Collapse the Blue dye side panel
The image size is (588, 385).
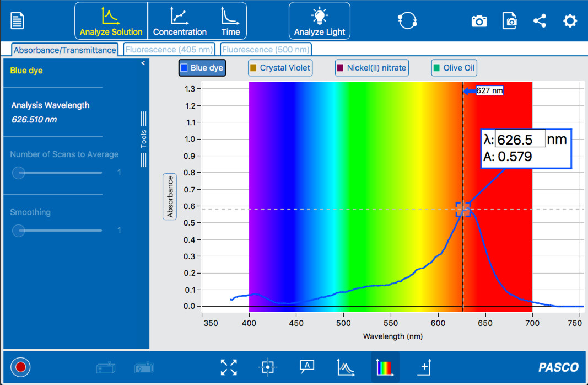tap(143, 63)
